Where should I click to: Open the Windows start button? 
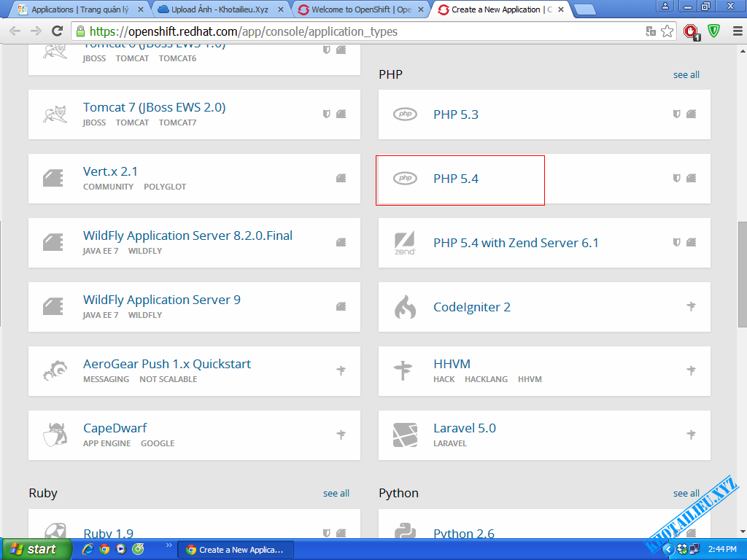click(36, 549)
